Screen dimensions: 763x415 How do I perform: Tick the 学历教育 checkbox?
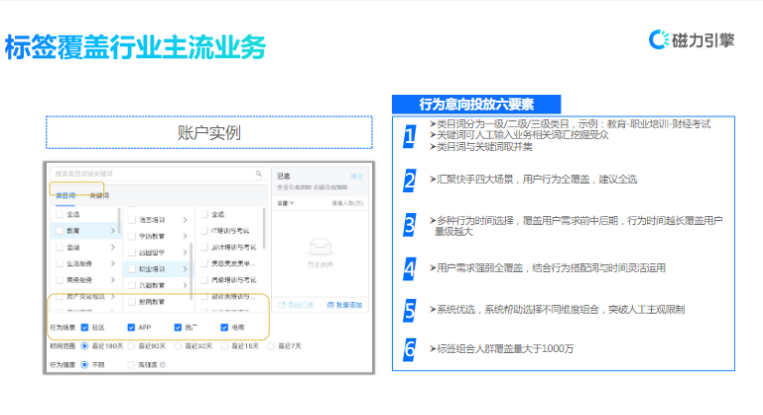click(x=132, y=236)
